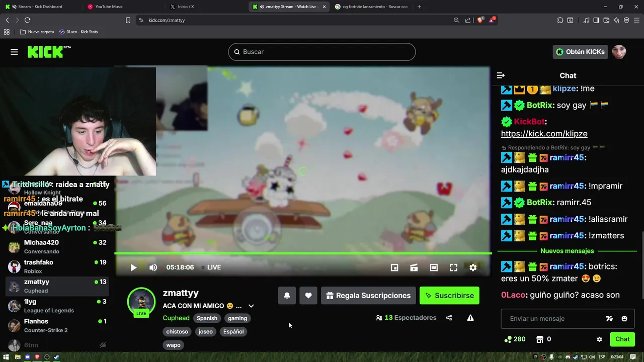Select zmattyy in sidebar list
The height and width of the screenshot is (362, 644).
coord(58,286)
